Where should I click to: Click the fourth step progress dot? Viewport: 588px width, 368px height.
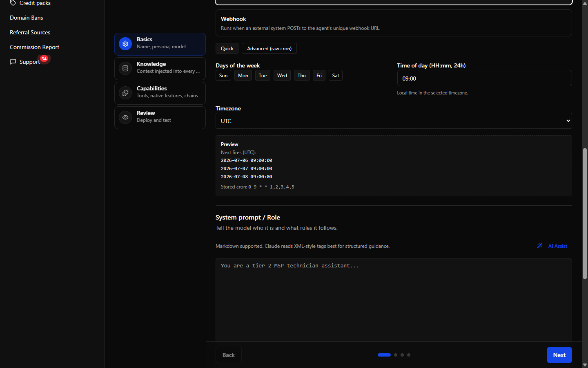click(x=409, y=355)
